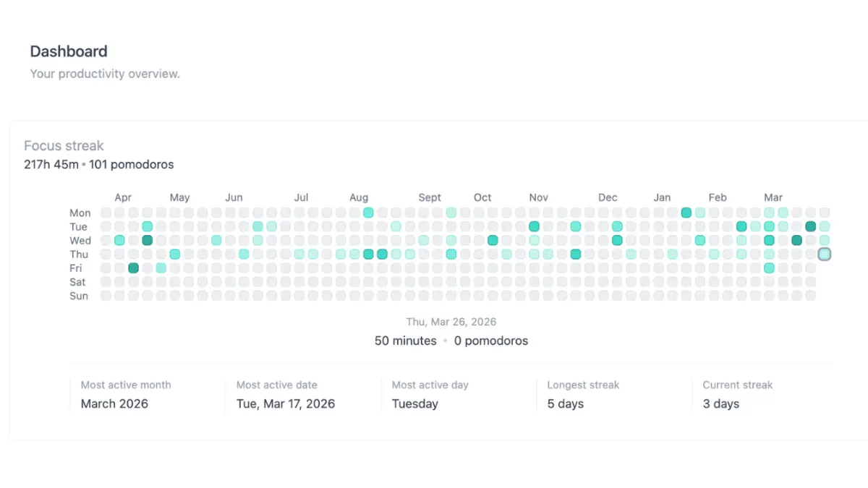Click the dark Wednesday cell in October

(493, 240)
